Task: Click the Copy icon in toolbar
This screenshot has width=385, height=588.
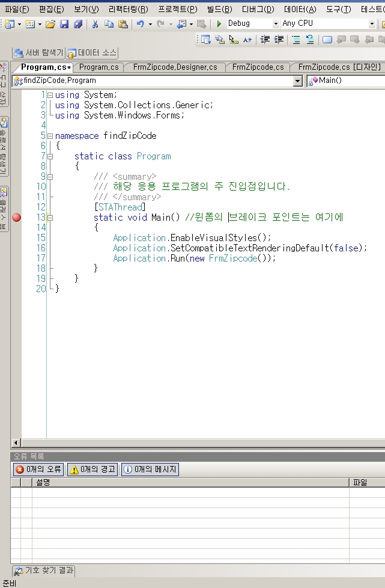Action: click(x=109, y=24)
